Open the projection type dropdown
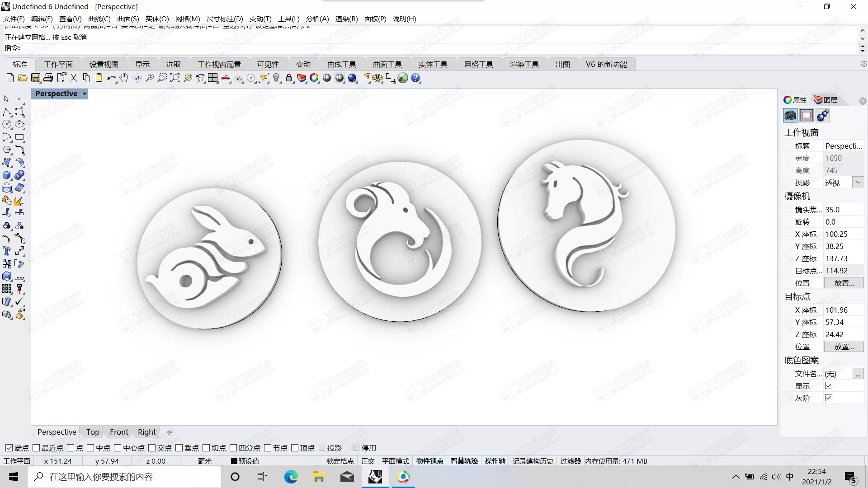Image resolution: width=868 pixels, height=488 pixels. pos(859,183)
